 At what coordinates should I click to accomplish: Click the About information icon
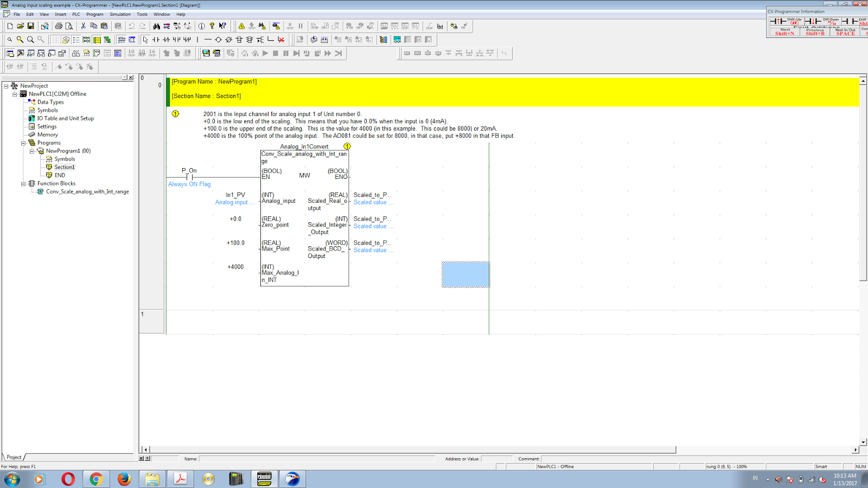pyautogui.click(x=202, y=26)
